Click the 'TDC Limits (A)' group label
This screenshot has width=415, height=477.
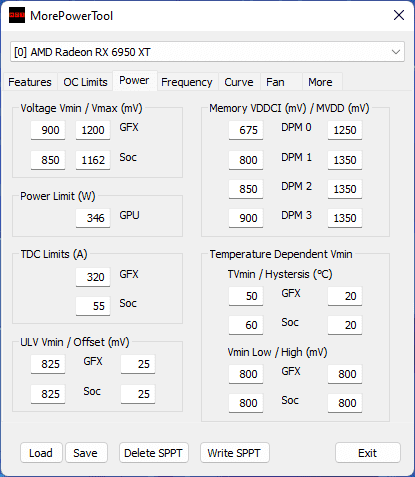54,254
